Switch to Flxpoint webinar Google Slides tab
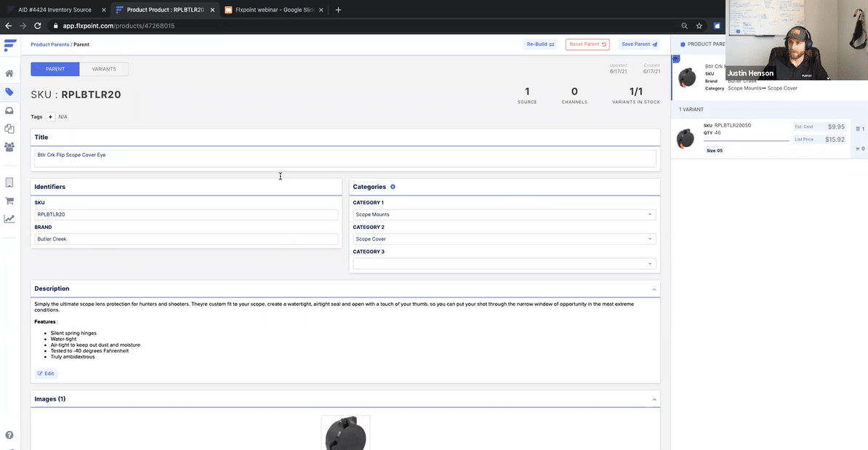Screen dimensions: 868x450 tap(273, 10)
